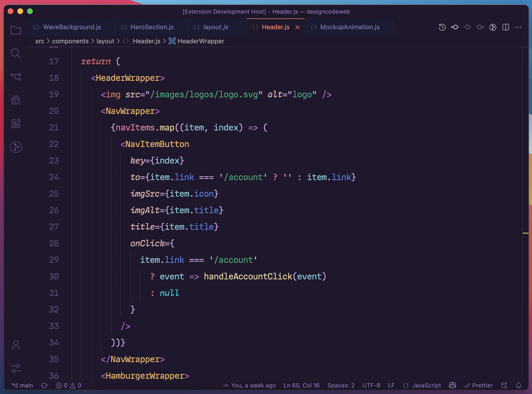Click the yellow marker in scrollbar overview ruler

[525, 233]
